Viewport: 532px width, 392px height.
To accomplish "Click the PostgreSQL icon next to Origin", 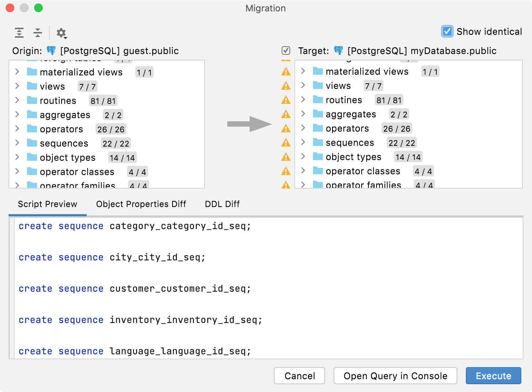I will click(x=52, y=51).
